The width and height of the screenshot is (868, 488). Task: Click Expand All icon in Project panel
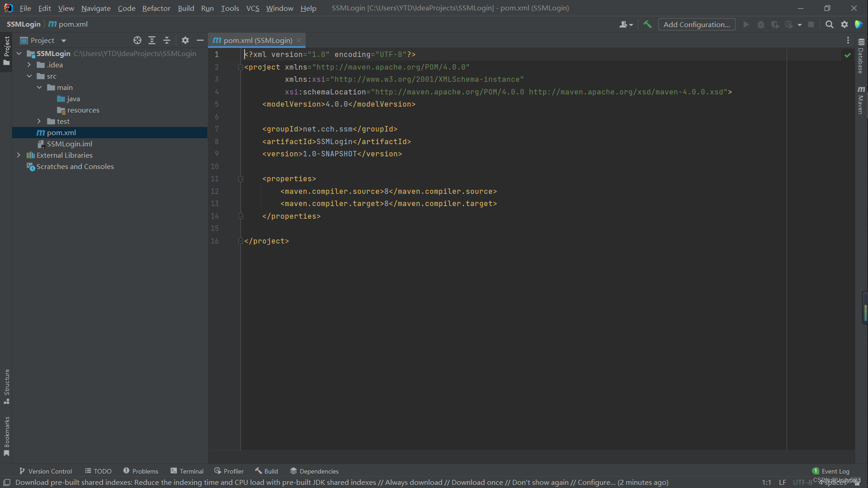point(152,40)
